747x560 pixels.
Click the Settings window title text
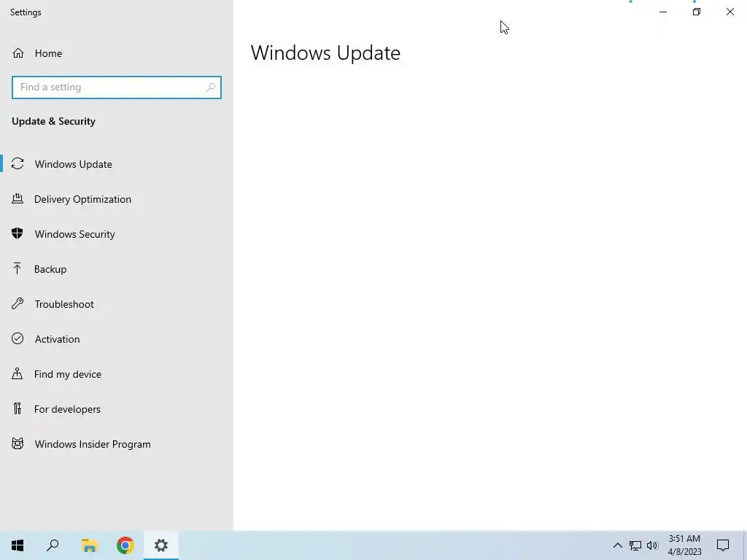point(26,12)
